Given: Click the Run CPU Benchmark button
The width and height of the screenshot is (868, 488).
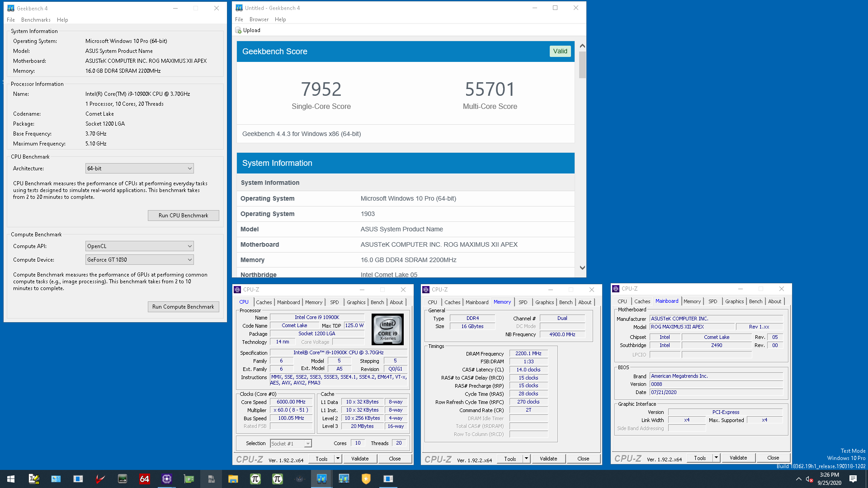Looking at the screenshot, I should 184,216.
